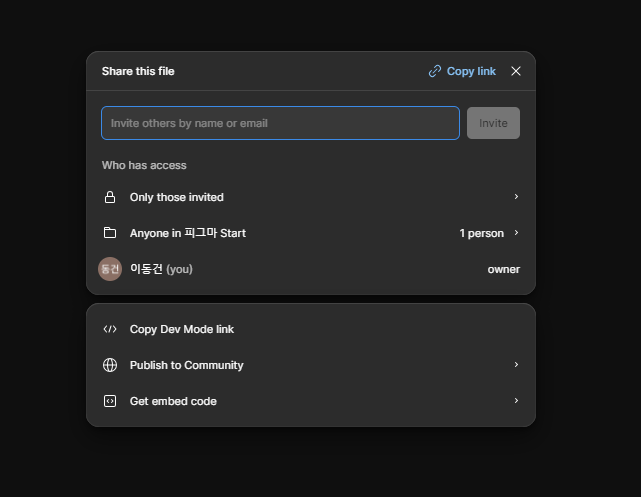
Task: Expand the Publish to Community chevron
Action: click(516, 365)
